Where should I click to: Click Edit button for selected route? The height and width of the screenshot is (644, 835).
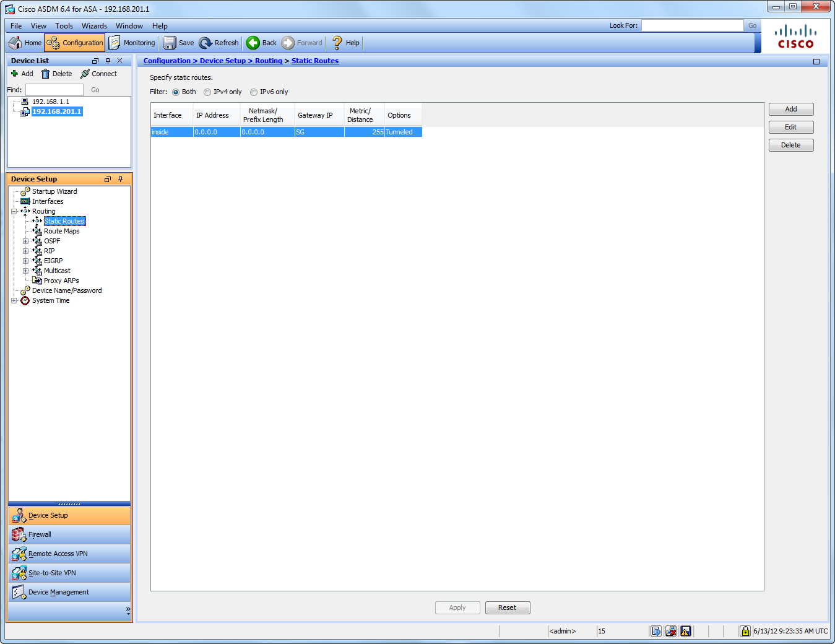[x=791, y=127]
